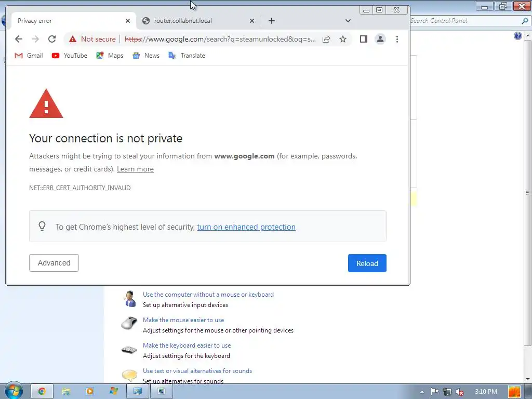Share this page via the share icon
The height and width of the screenshot is (399, 532).
(326, 39)
